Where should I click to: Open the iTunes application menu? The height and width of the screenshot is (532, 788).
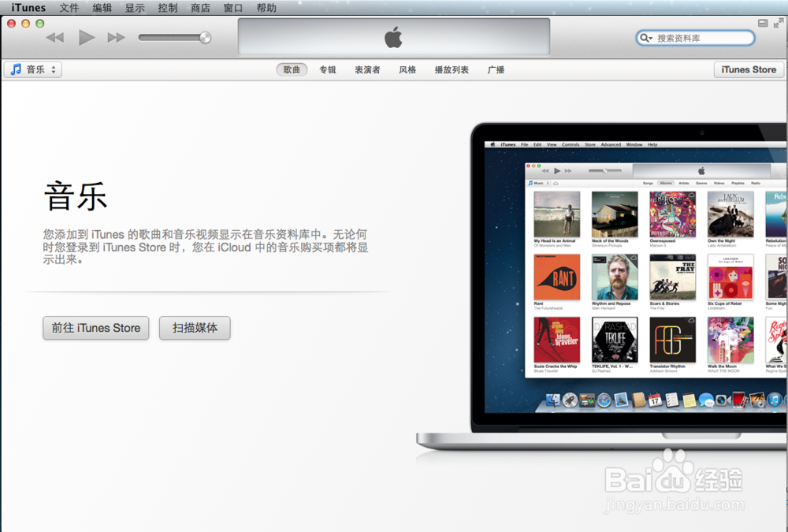[28, 8]
